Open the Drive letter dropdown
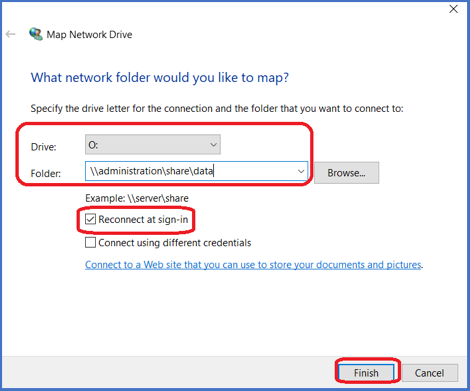This screenshot has width=470, height=391. click(x=153, y=145)
